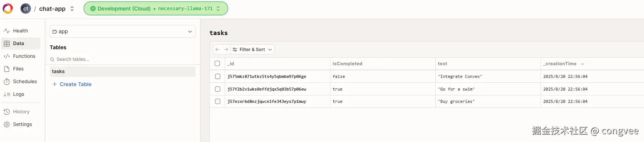Open the Settings page
The image size is (644, 142).
(x=21, y=124)
